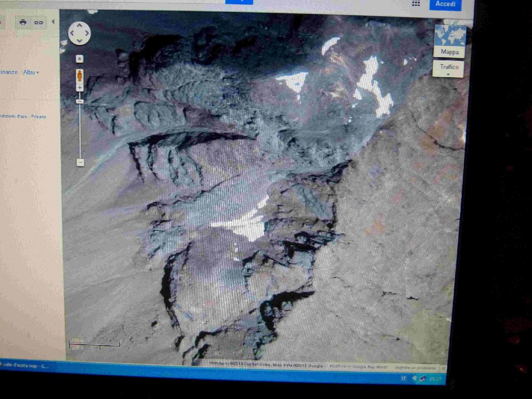Pan the map left with the left arrow

72,33
